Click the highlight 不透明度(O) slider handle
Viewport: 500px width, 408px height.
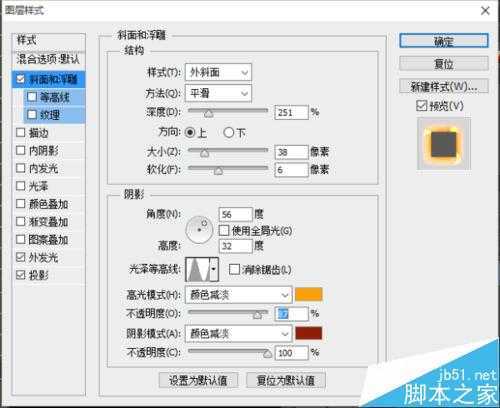click(x=257, y=315)
